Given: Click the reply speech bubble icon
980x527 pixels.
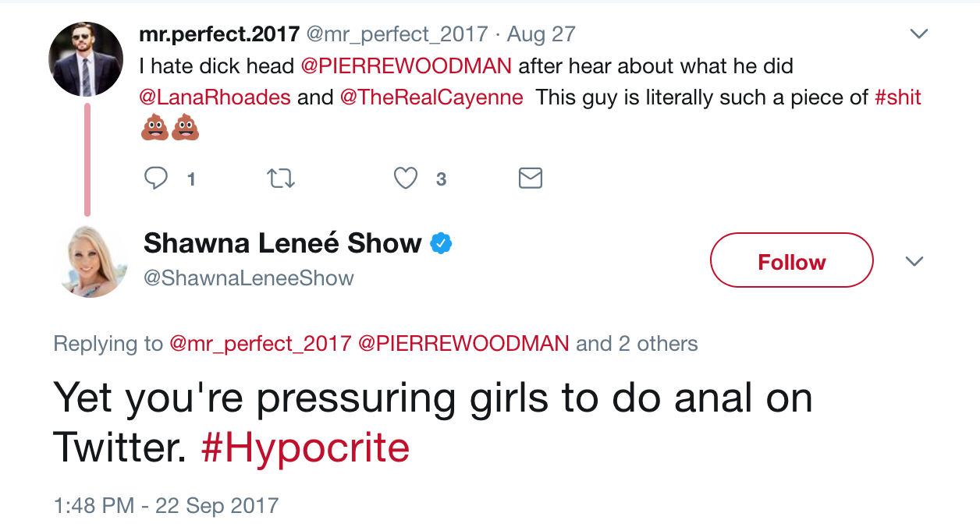Looking at the screenshot, I should point(157,179).
